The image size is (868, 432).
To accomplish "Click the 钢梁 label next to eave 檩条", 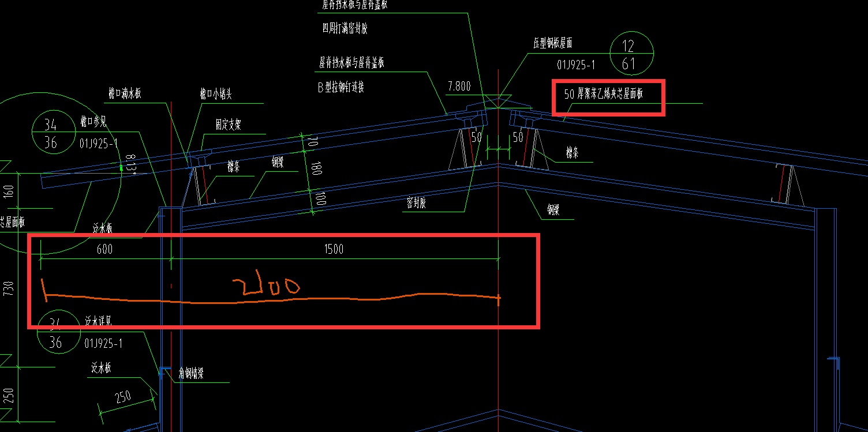I will (277, 163).
